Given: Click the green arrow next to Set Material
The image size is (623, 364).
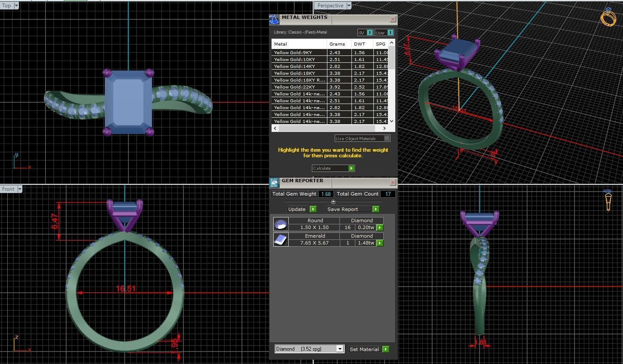Looking at the screenshot, I should click(385, 349).
